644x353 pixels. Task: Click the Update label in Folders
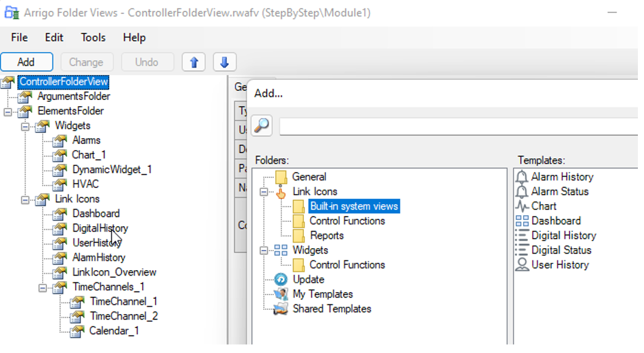coord(308,280)
